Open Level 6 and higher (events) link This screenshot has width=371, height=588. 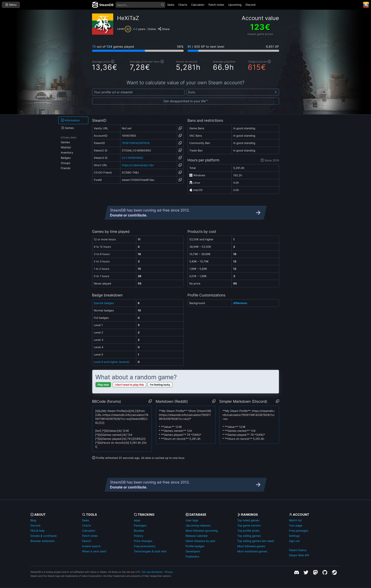pyautogui.click(x=112, y=362)
